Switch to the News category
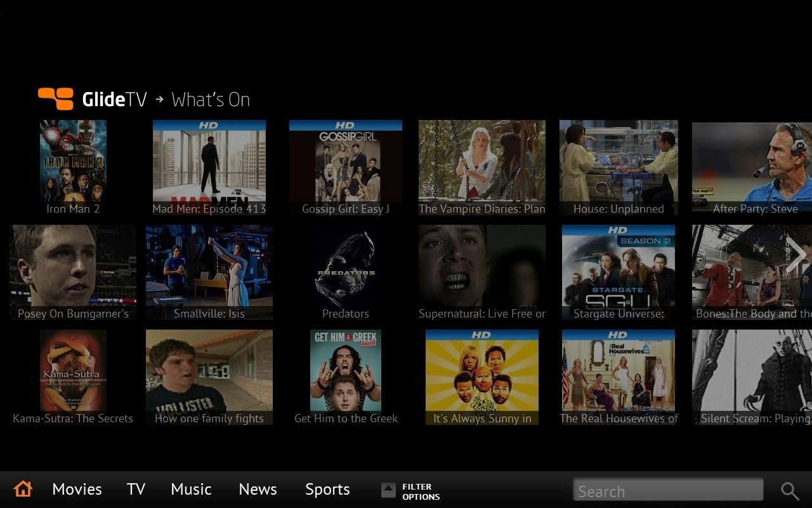 (258, 490)
